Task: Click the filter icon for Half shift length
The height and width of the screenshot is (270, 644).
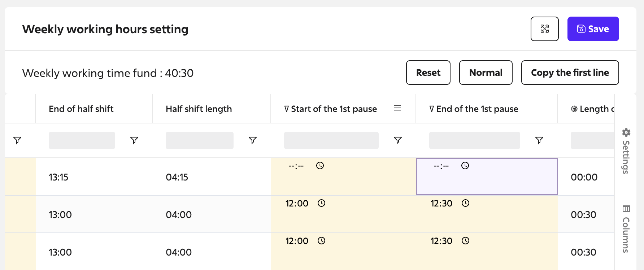Action: click(x=253, y=140)
